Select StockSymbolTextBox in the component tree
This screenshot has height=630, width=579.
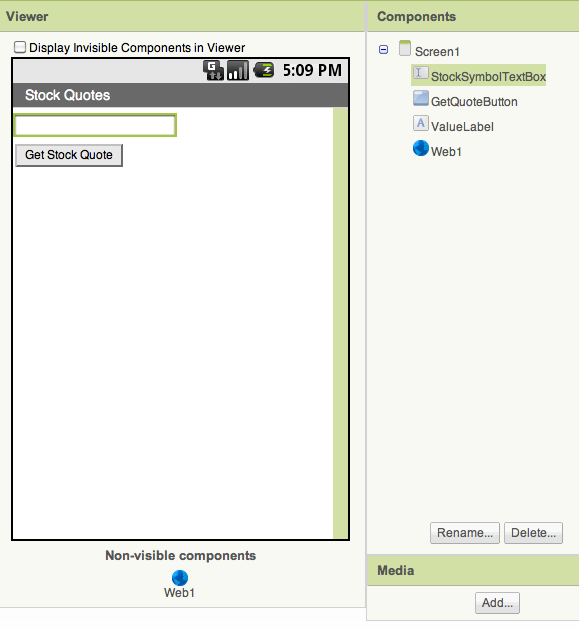[488, 76]
